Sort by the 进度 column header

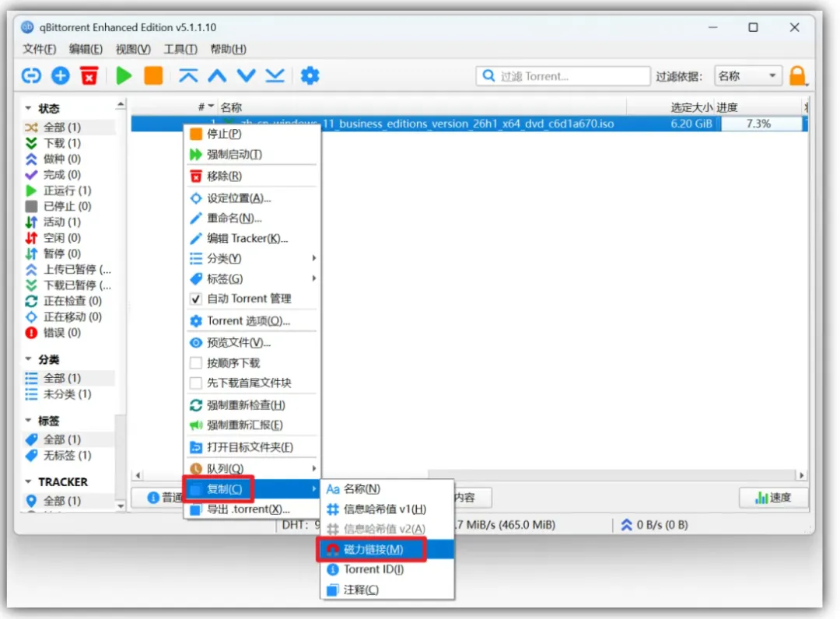pyautogui.click(x=758, y=107)
